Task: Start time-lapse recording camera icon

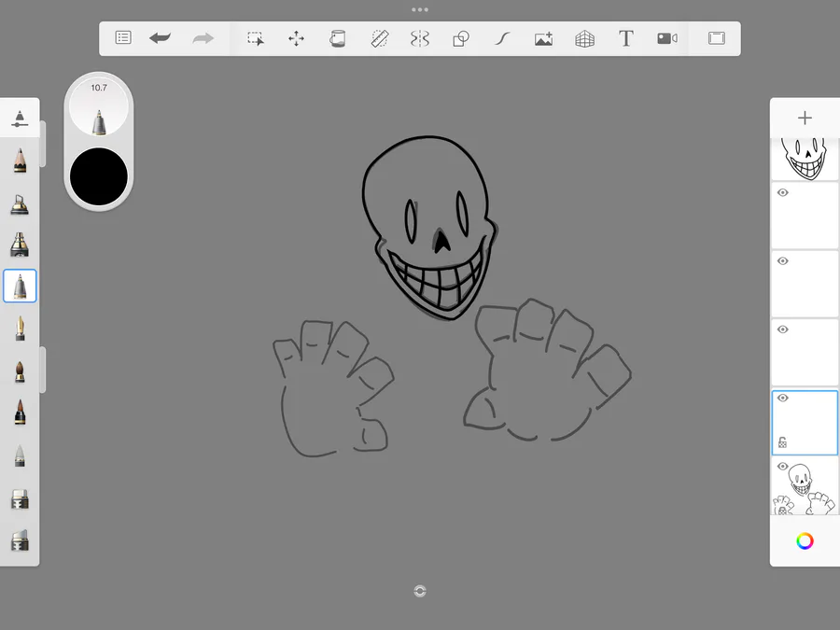Action: coord(667,38)
